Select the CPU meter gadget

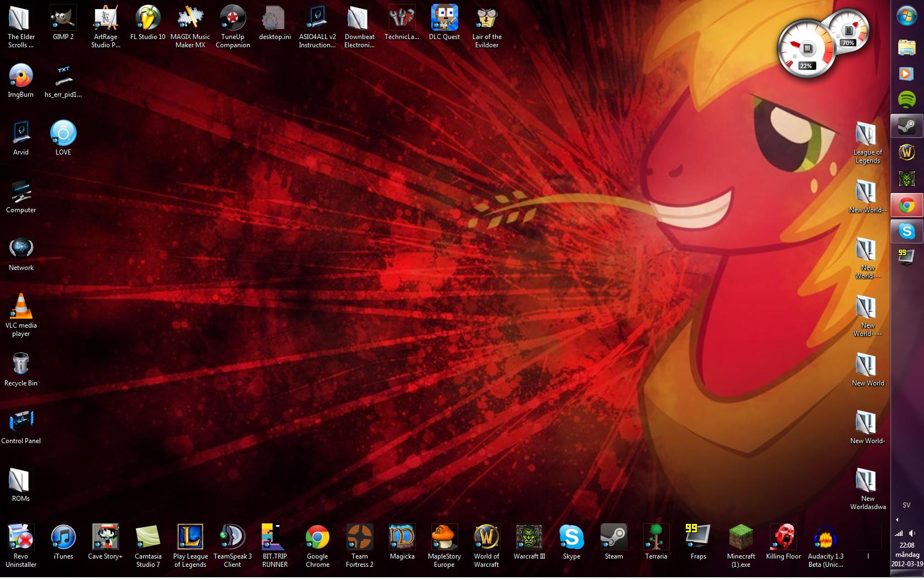point(807,48)
